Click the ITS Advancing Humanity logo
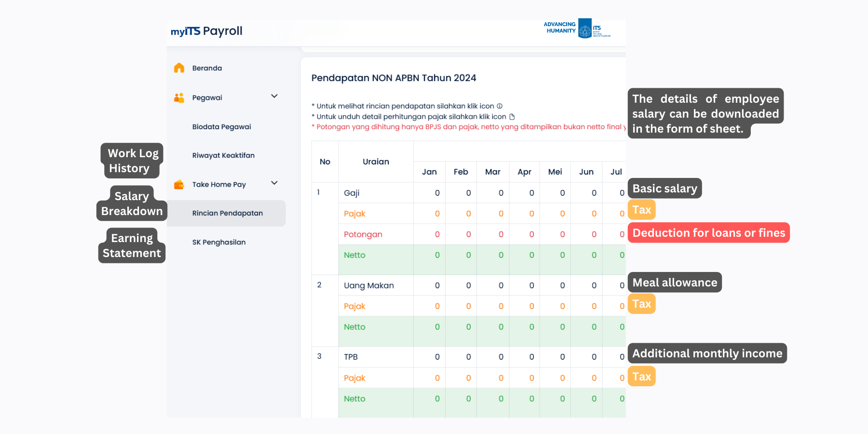Image resolution: width=868 pixels, height=434 pixels. [577, 28]
